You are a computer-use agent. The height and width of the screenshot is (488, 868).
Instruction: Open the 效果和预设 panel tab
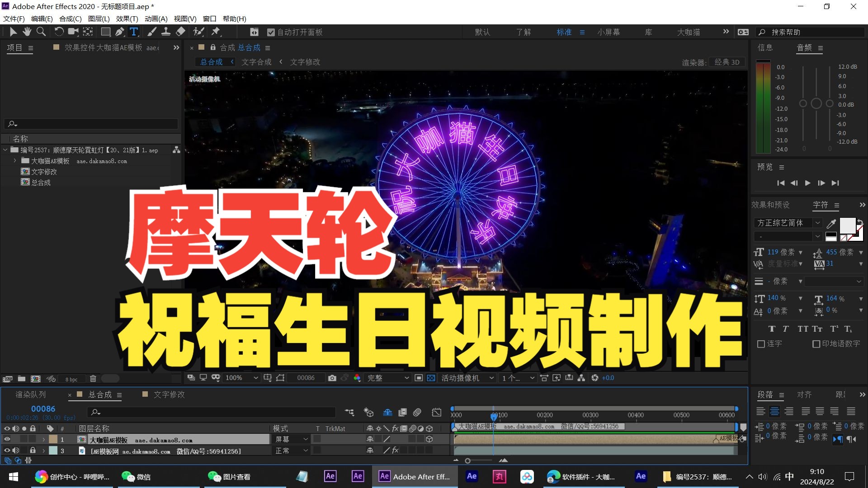tap(770, 205)
